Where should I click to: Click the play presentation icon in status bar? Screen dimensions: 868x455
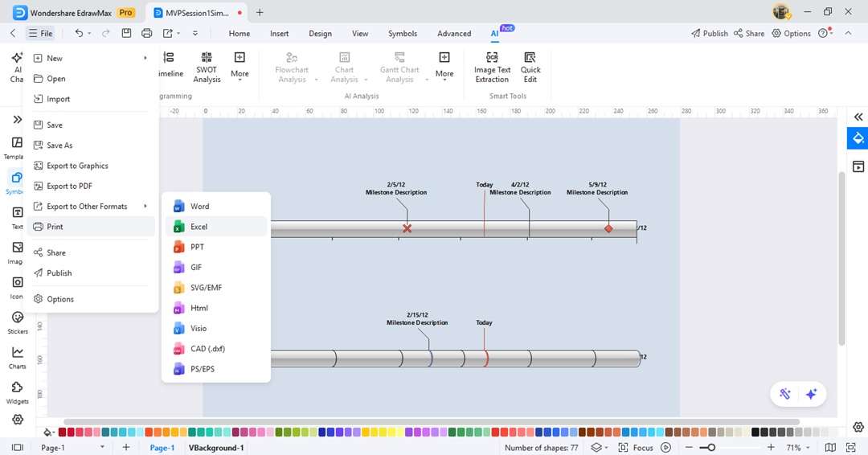(x=666, y=447)
